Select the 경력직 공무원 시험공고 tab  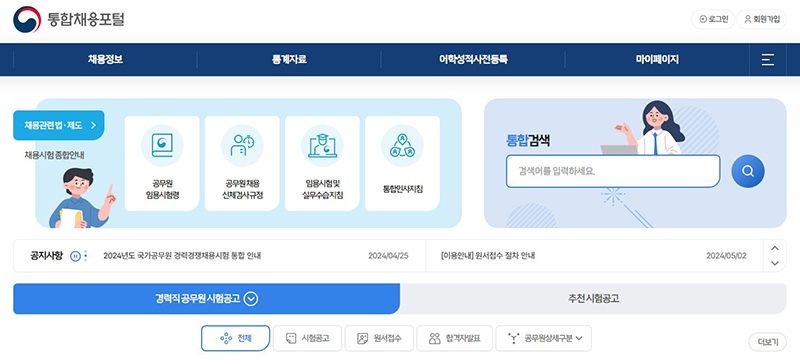pyautogui.click(x=207, y=299)
